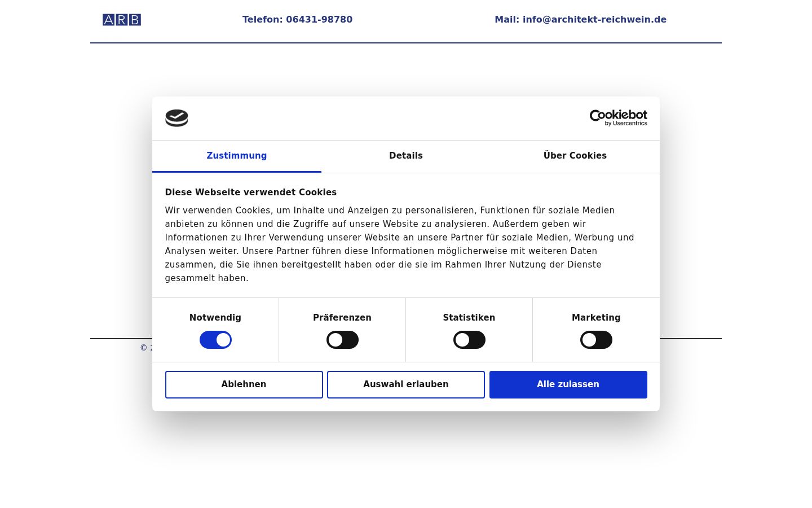Toggle the Notwendig cookie switch
This screenshot has height=508, width=812.
pos(215,340)
